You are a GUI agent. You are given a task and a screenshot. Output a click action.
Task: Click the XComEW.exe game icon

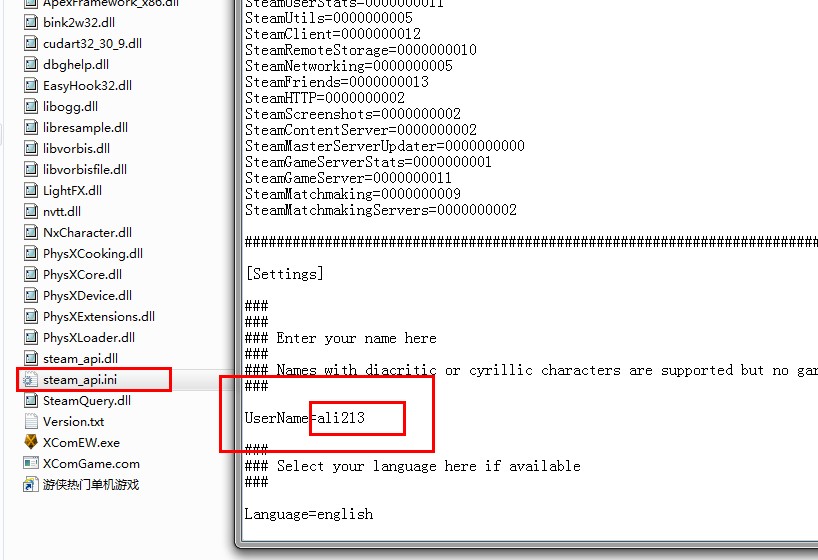tap(31, 443)
